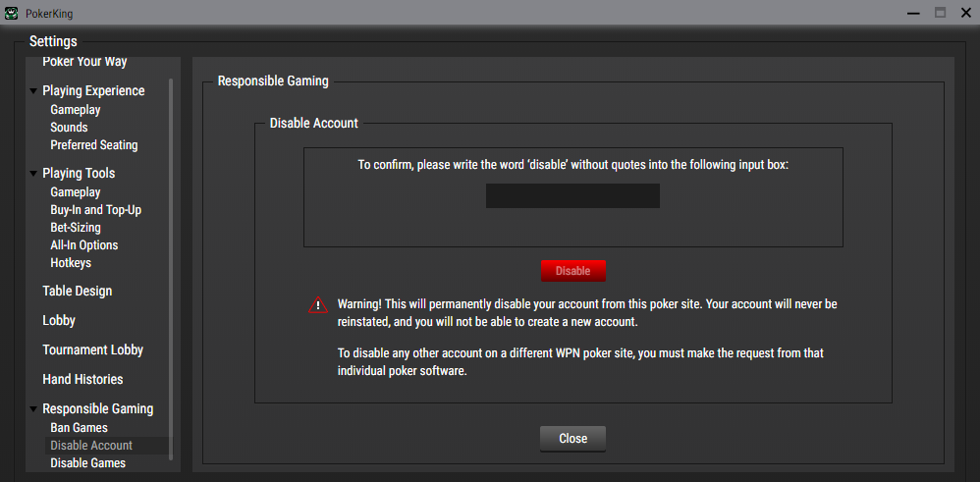This screenshot has height=482, width=980.
Task: Open Tournament Lobby settings
Action: click(x=93, y=350)
